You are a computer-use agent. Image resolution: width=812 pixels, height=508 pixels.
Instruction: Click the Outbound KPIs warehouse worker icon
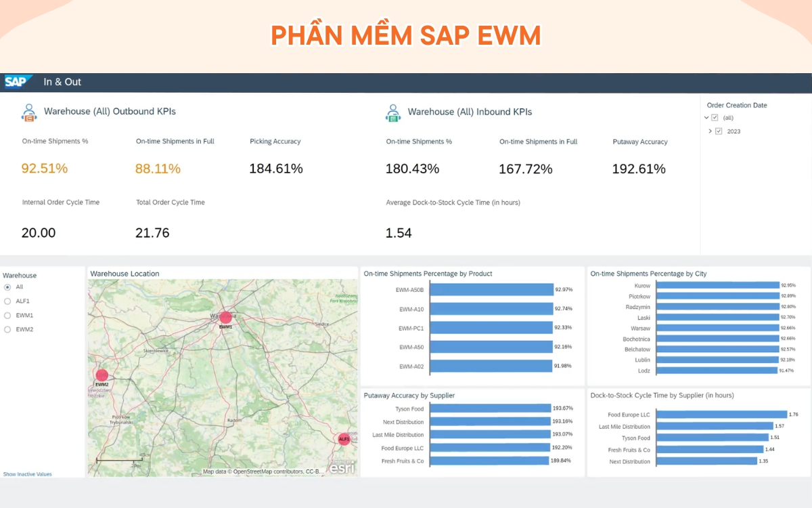pos(28,112)
